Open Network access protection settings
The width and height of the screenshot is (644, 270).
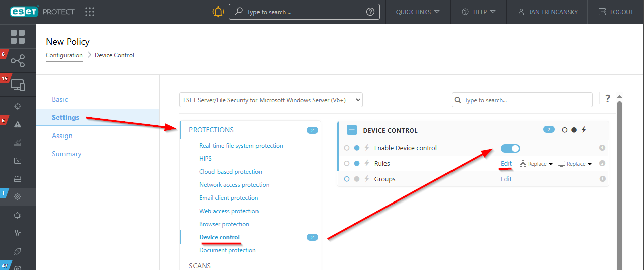(234, 185)
